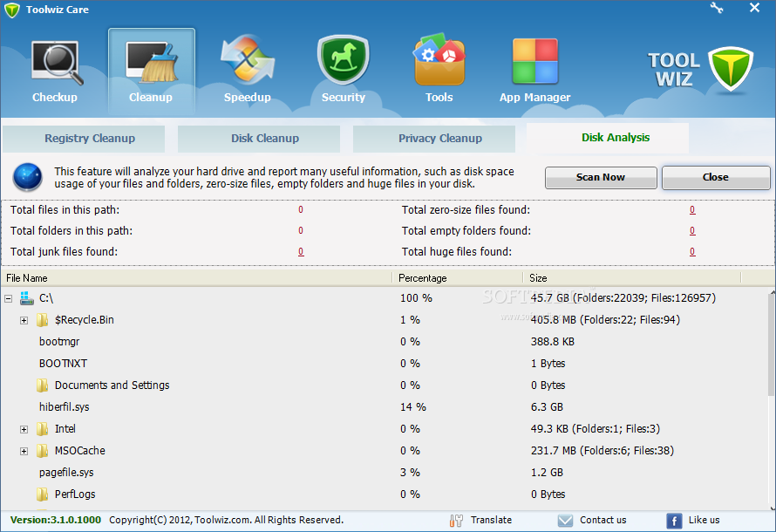
Task: Open the Checkup section icon
Action: click(56, 64)
